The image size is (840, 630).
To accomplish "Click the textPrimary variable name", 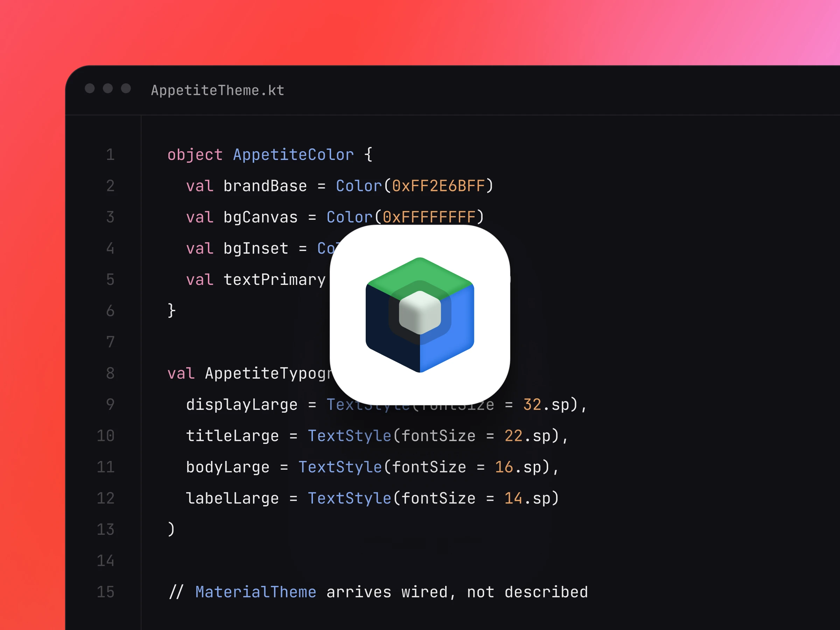I will (274, 280).
